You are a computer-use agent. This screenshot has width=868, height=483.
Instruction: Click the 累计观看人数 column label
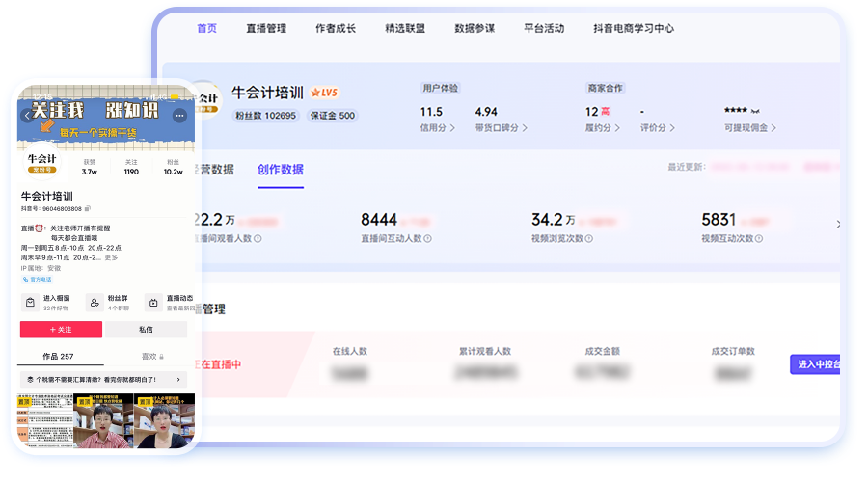point(485,351)
